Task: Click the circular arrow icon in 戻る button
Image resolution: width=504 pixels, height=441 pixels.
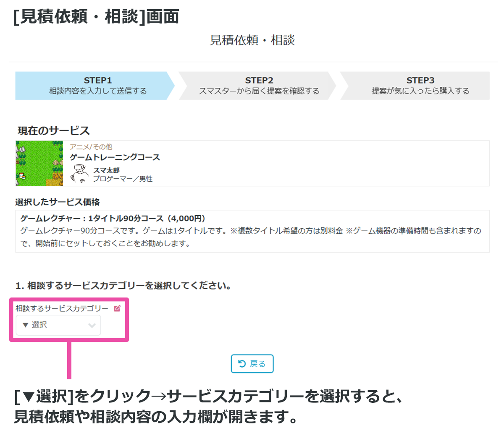Action: click(x=242, y=363)
